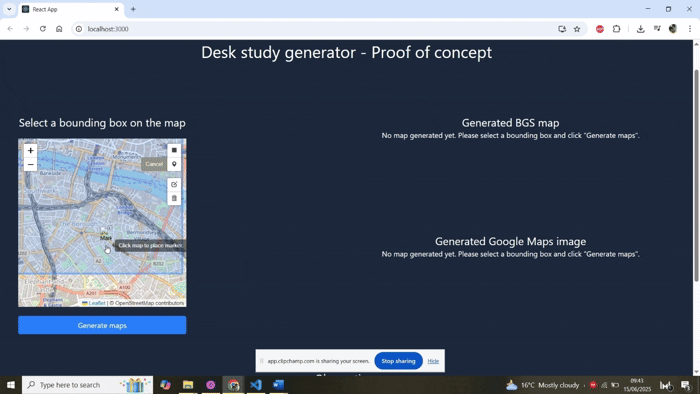The width and height of the screenshot is (700, 394).
Task: Bookmark this page with the star icon
Action: pos(577,29)
